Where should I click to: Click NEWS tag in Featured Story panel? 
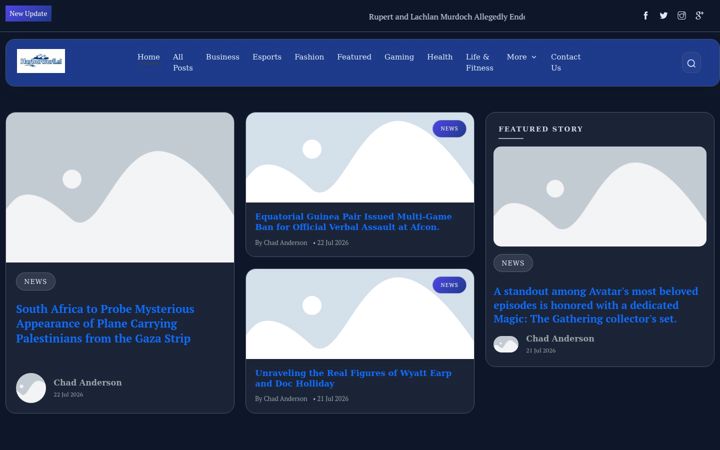[513, 263]
